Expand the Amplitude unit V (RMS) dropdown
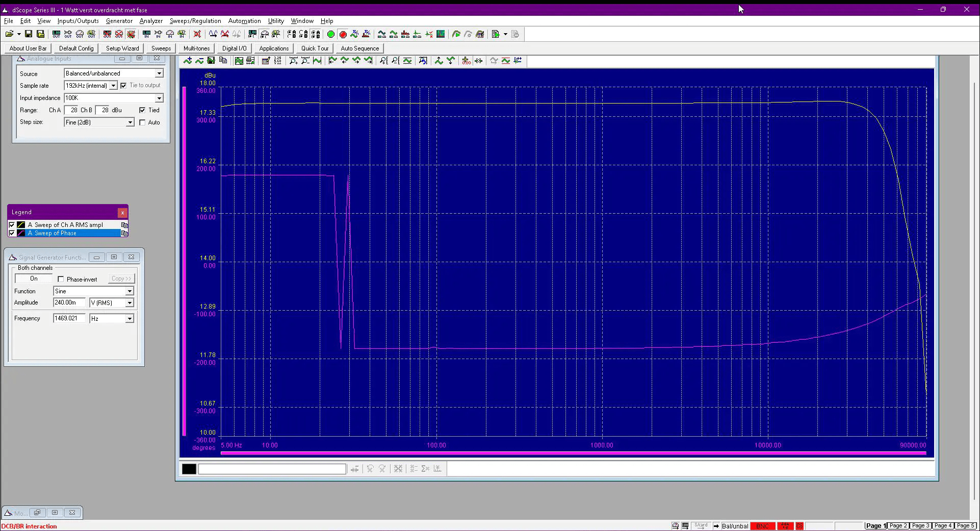The width and height of the screenshot is (980, 531). click(130, 303)
